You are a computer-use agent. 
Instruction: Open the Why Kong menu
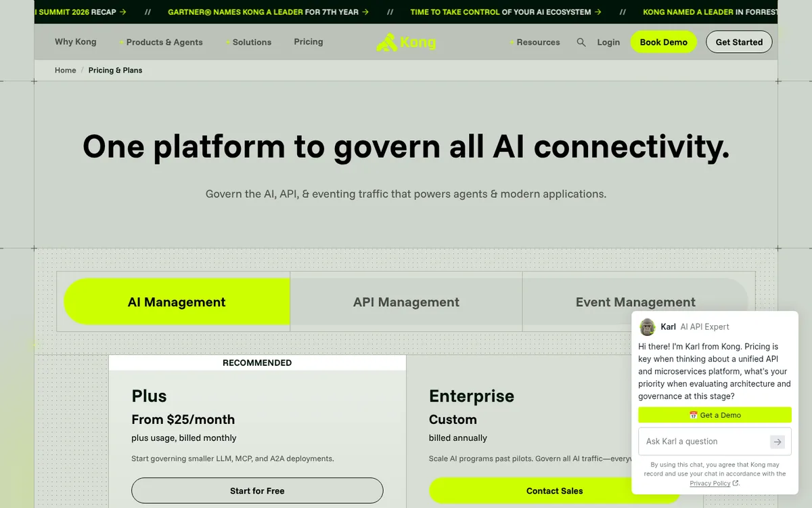(76, 42)
